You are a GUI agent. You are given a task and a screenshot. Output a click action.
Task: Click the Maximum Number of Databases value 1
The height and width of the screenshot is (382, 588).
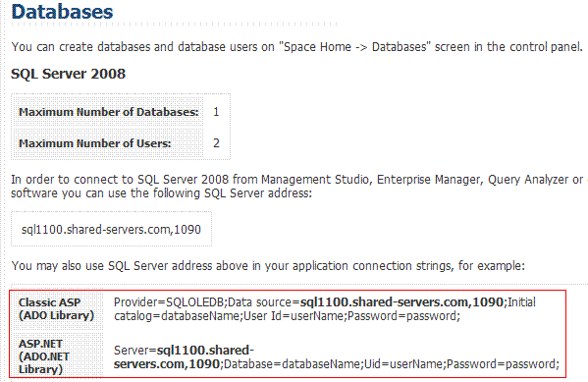click(216, 112)
